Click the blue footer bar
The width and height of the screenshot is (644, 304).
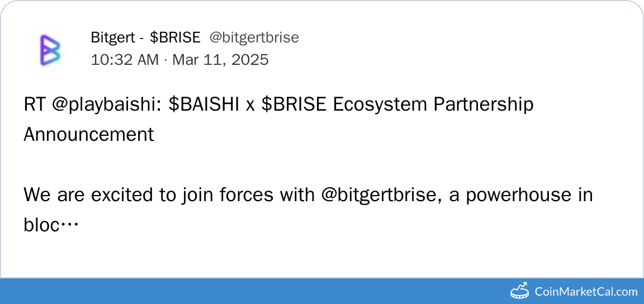[x=252, y=291]
